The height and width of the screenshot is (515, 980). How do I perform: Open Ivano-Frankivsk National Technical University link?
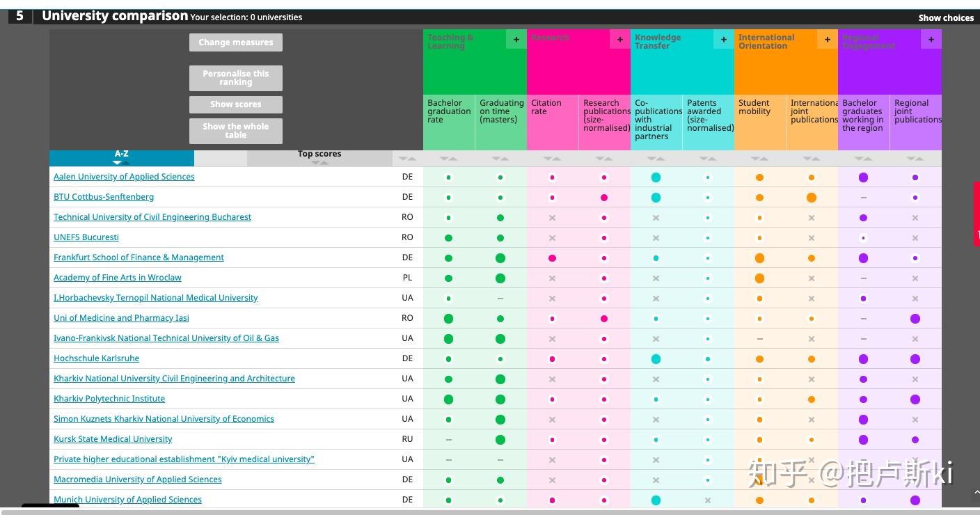166,338
